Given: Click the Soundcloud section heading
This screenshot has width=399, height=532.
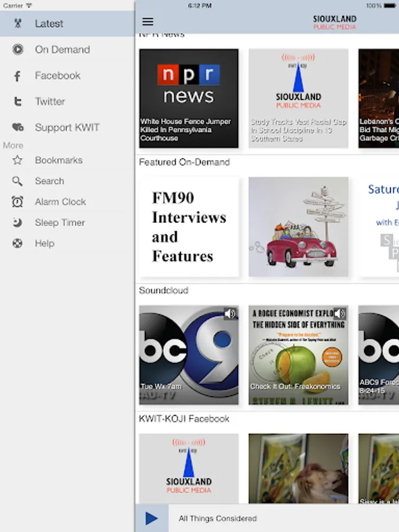Looking at the screenshot, I should [x=164, y=290].
